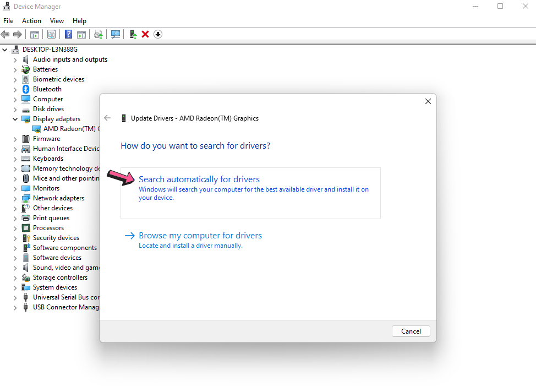Click the Disk drives category icon
Viewport: 536px width, 392px height.
tap(26, 110)
